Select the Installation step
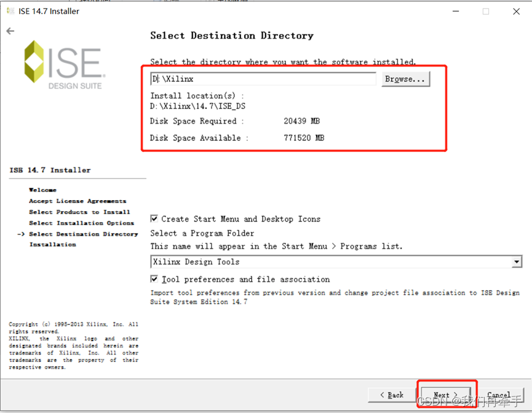532x413 pixels. [x=53, y=244]
